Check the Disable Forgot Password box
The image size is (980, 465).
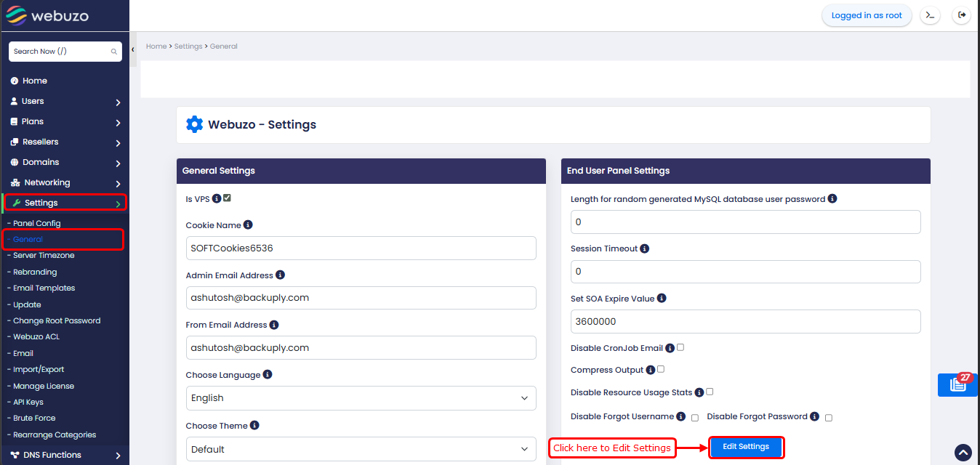coord(829,418)
